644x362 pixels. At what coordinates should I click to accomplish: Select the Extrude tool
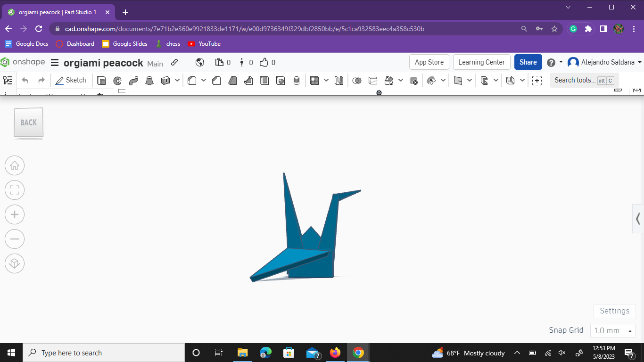coord(101,80)
